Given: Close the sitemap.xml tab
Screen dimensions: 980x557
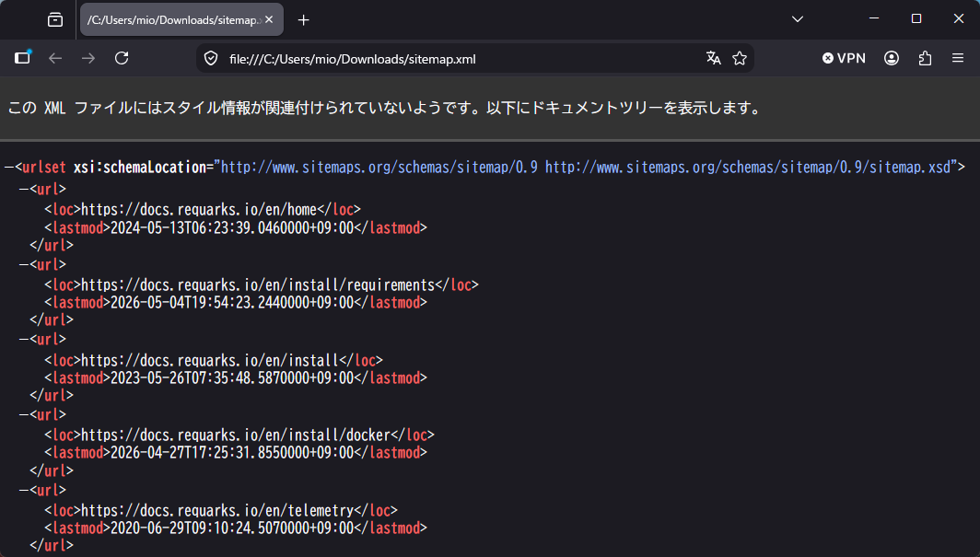Looking at the screenshot, I should pyautogui.click(x=269, y=20).
